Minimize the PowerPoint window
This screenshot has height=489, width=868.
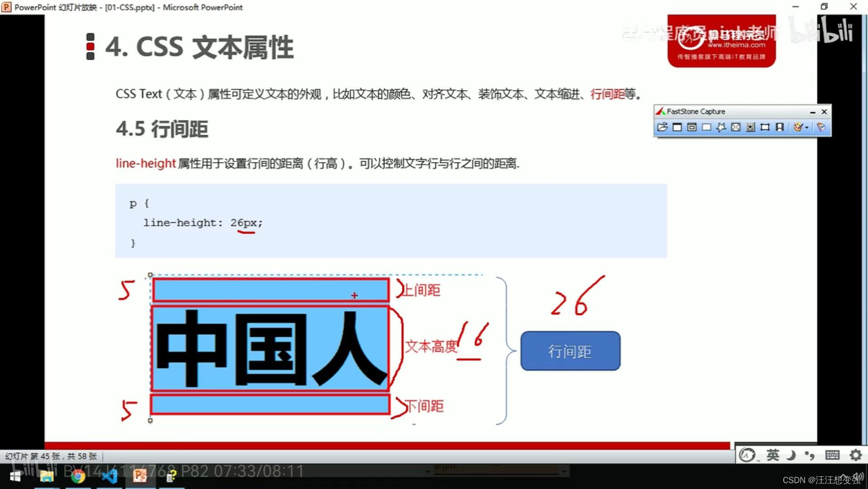coord(796,7)
